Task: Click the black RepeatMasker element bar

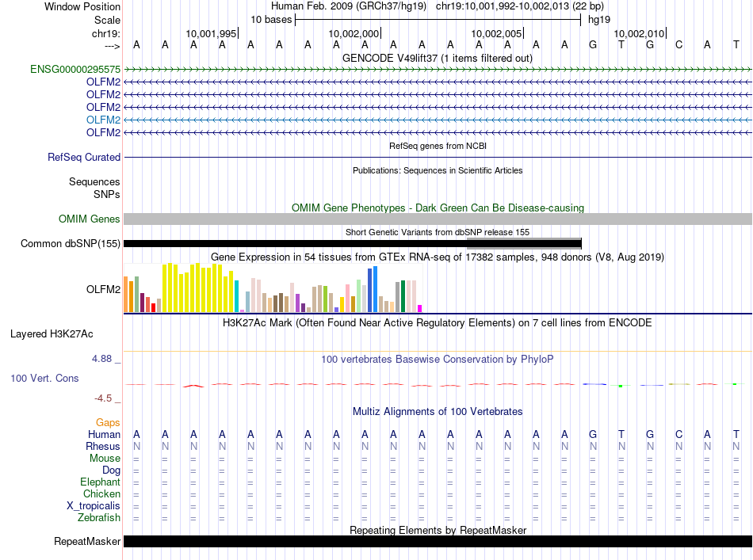Action: [x=437, y=541]
